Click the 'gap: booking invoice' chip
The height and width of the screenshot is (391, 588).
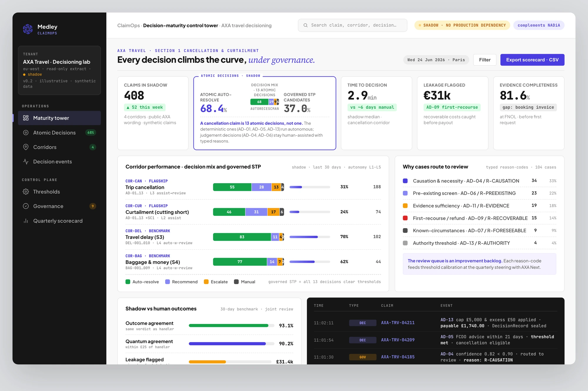pyautogui.click(x=528, y=107)
